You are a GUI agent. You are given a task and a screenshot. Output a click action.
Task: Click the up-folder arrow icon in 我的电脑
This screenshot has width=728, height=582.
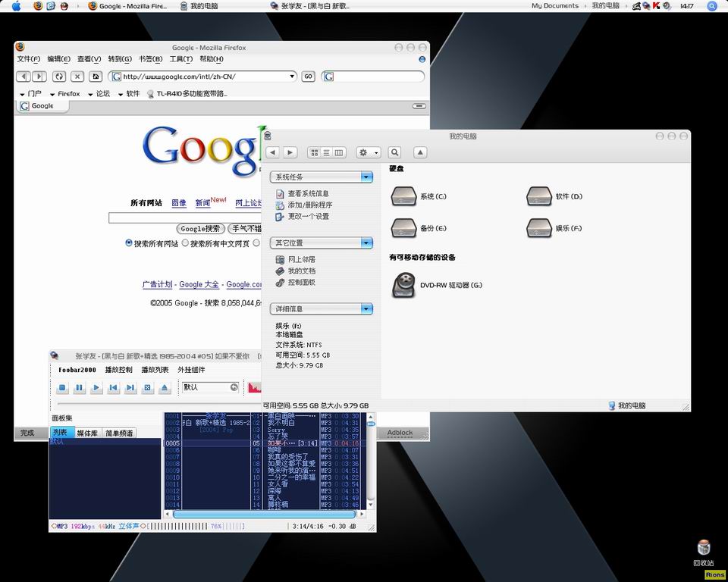[x=420, y=152]
